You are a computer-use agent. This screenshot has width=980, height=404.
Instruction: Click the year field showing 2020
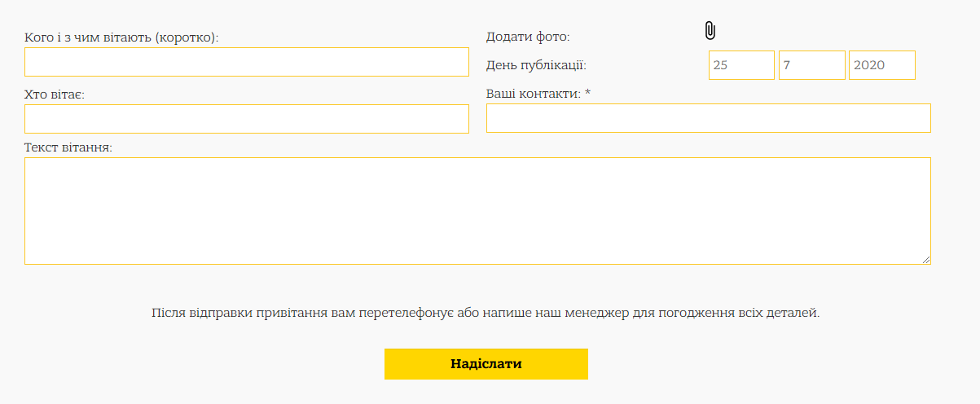coord(882,65)
